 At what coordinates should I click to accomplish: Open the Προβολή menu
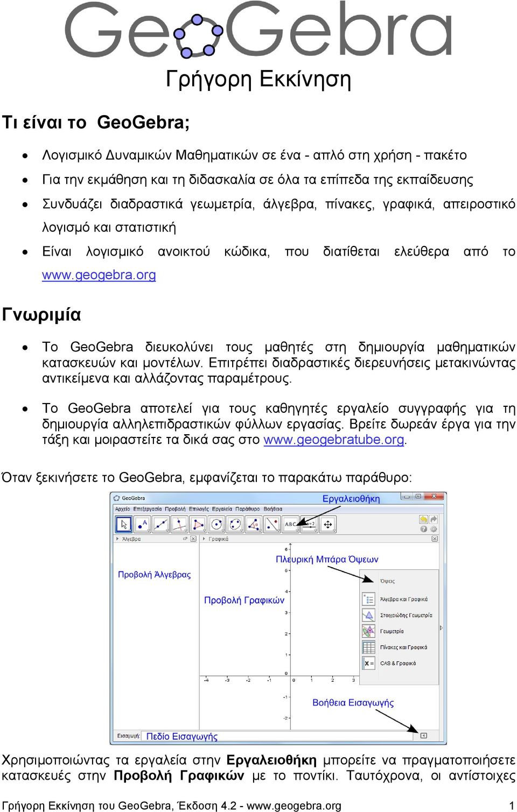(x=175, y=509)
